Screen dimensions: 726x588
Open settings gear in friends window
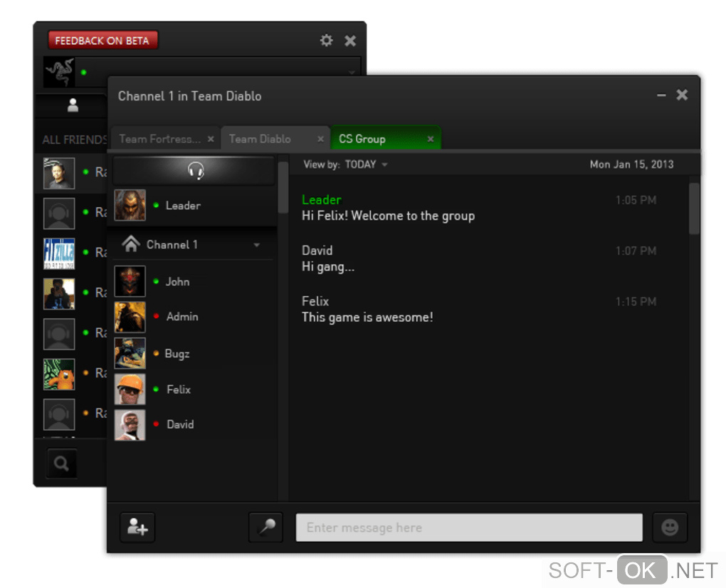(327, 41)
